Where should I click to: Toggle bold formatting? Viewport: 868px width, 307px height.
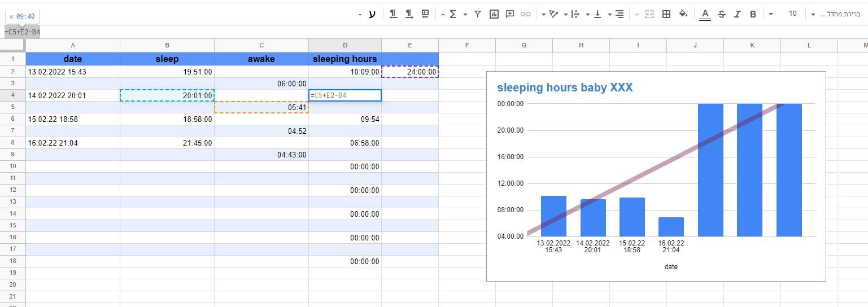tap(753, 14)
